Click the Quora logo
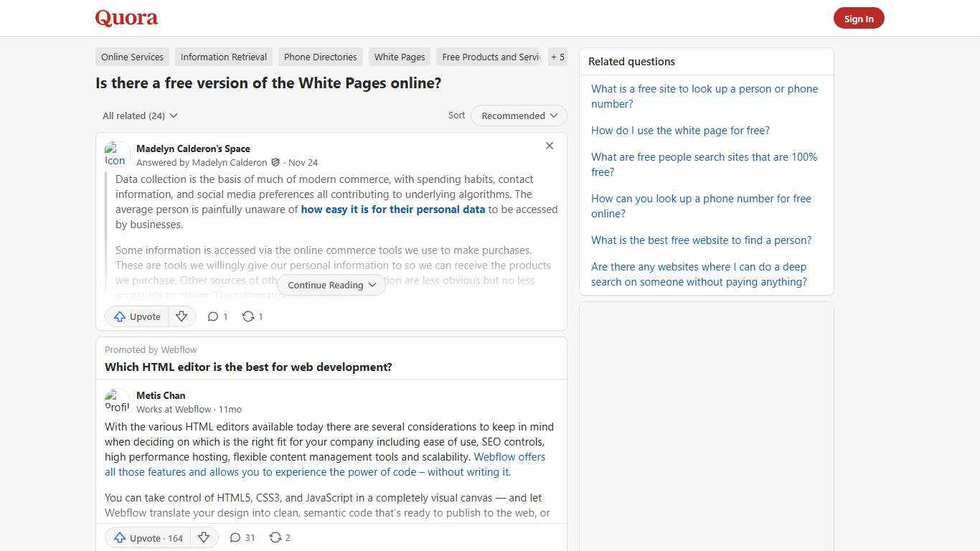 click(x=126, y=18)
